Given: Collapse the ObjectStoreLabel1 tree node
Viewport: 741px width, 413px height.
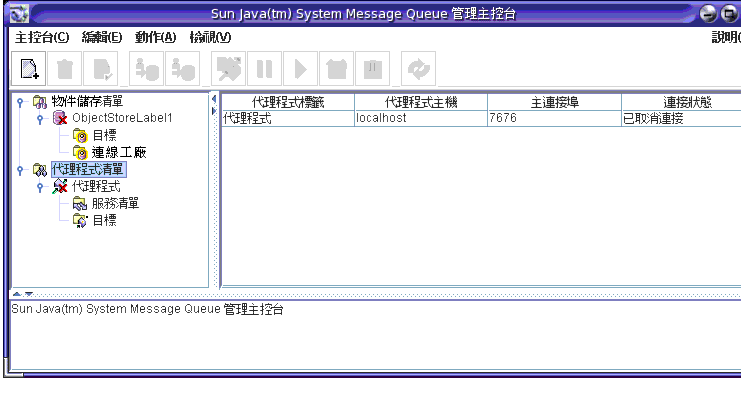Looking at the screenshot, I should click(40, 119).
